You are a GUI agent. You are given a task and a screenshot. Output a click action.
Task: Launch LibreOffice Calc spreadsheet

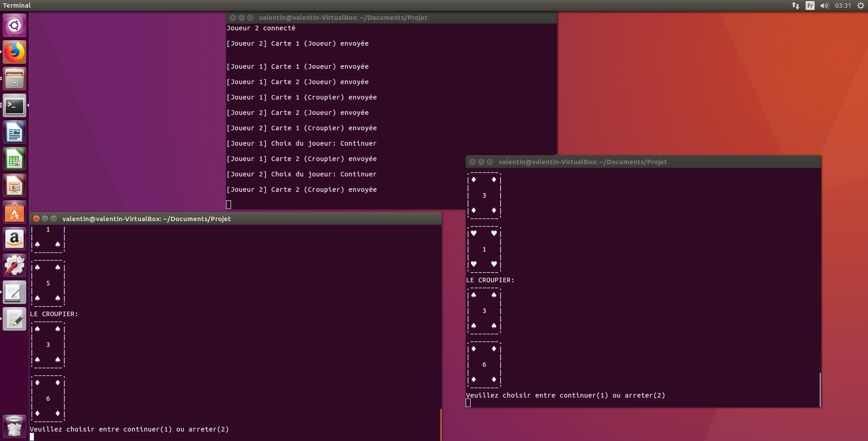tap(14, 159)
